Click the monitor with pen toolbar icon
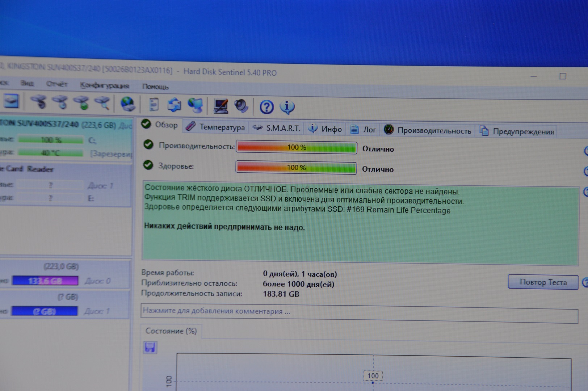 pos(220,106)
